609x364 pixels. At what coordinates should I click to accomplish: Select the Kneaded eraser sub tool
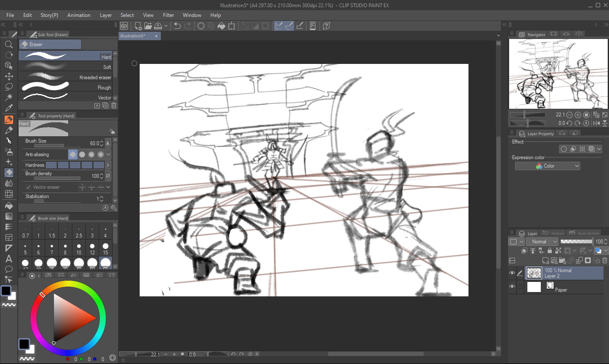66,76
